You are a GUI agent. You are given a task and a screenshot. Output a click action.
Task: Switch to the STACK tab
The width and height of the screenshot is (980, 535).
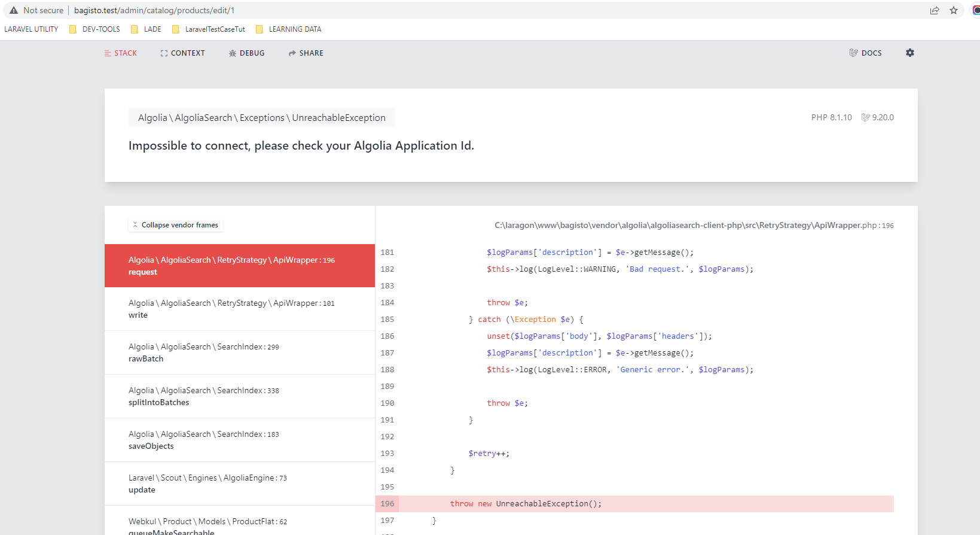point(121,53)
